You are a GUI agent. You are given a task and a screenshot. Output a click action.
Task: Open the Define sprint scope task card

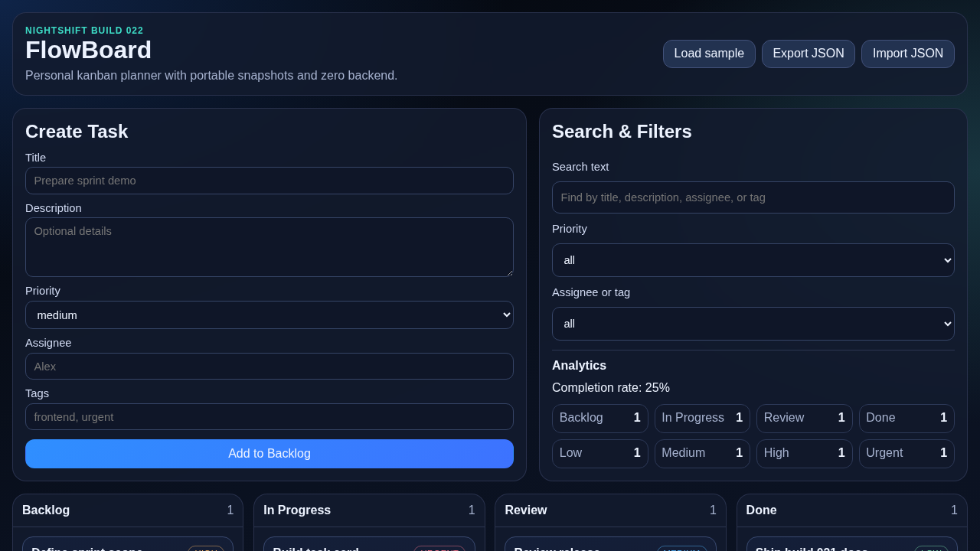(x=128, y=547)
